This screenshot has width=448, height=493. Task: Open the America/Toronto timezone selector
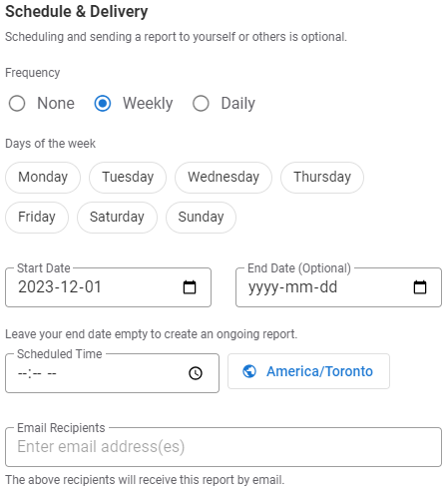[x=308, y=371]
